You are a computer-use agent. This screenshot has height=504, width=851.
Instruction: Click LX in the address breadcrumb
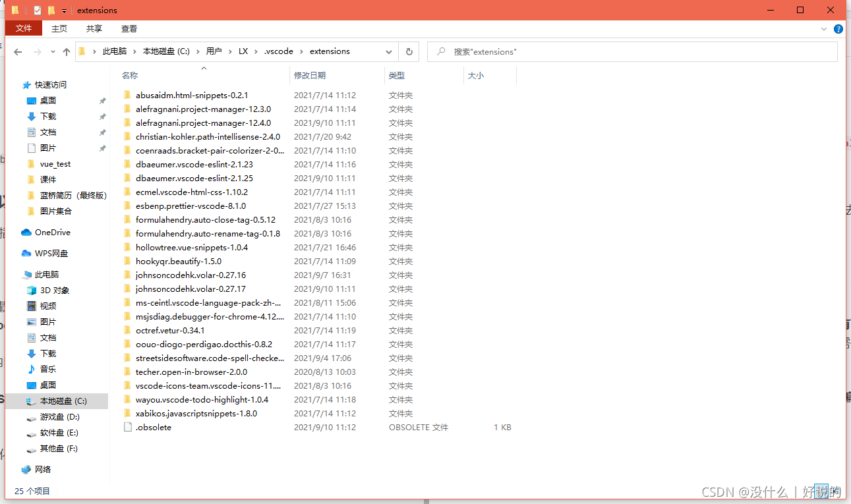[x=243, y=51]
